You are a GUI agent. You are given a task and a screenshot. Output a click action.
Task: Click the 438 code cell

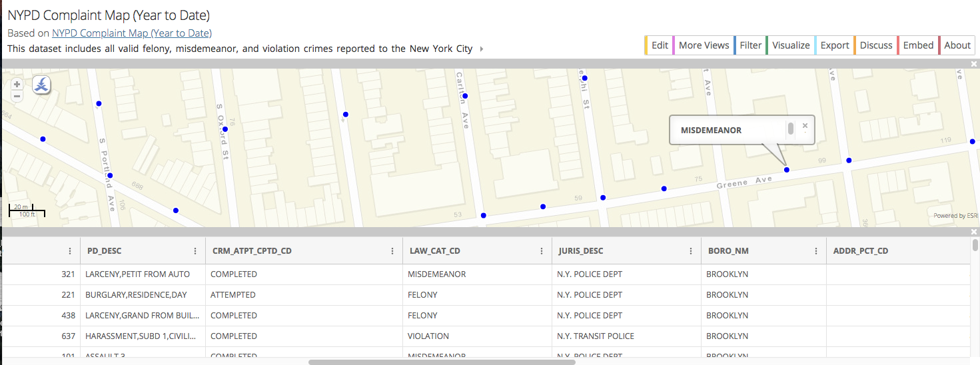coord(41,316)
